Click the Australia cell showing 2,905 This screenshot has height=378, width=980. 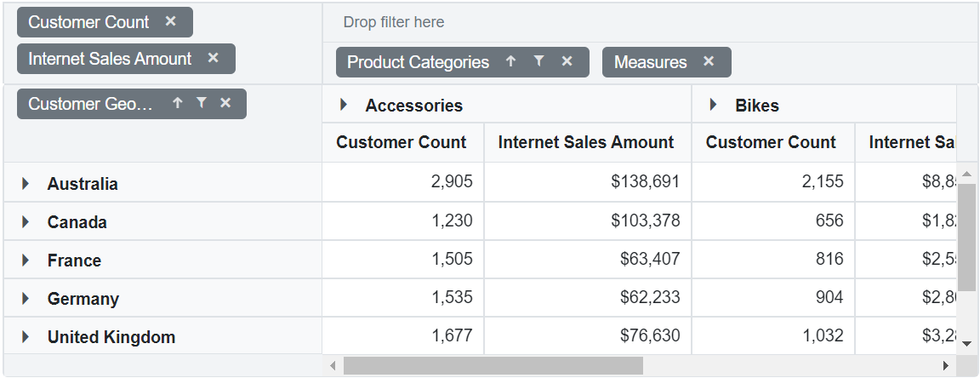[x=403, y=181]
